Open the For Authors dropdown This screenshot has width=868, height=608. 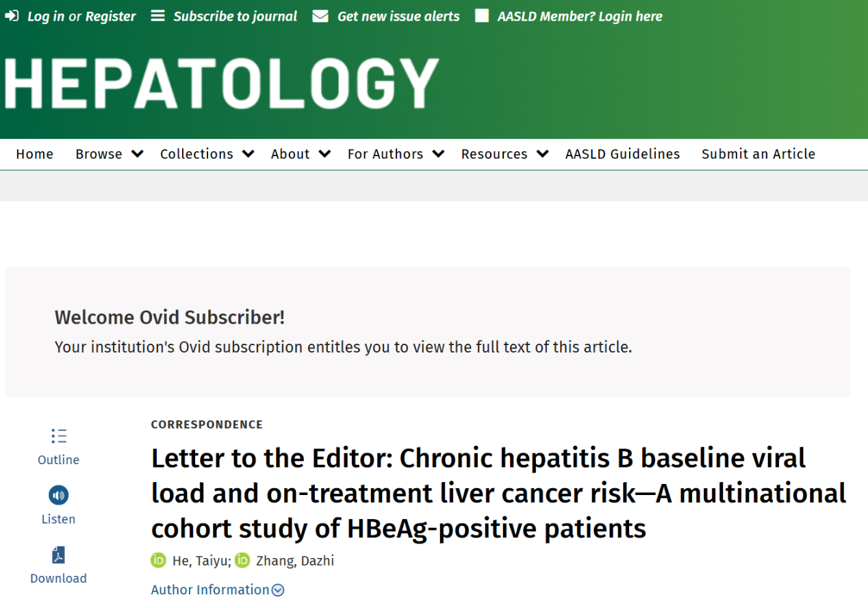pyautogui.click(x=396, y=154)
